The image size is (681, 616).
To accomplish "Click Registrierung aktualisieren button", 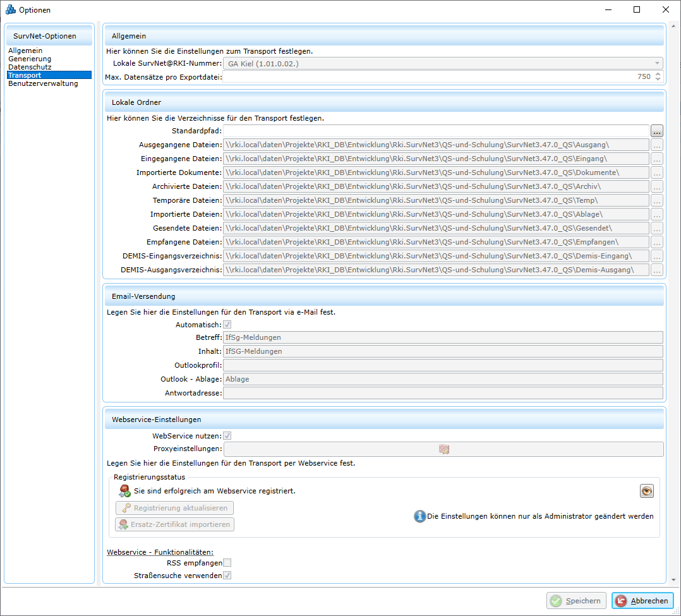I will [x=174, y=508].
